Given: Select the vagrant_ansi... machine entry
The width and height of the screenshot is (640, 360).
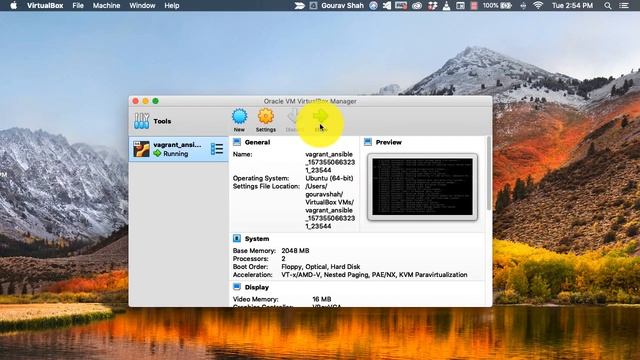Looking at the screenshot, I should [x=178, y=149].
